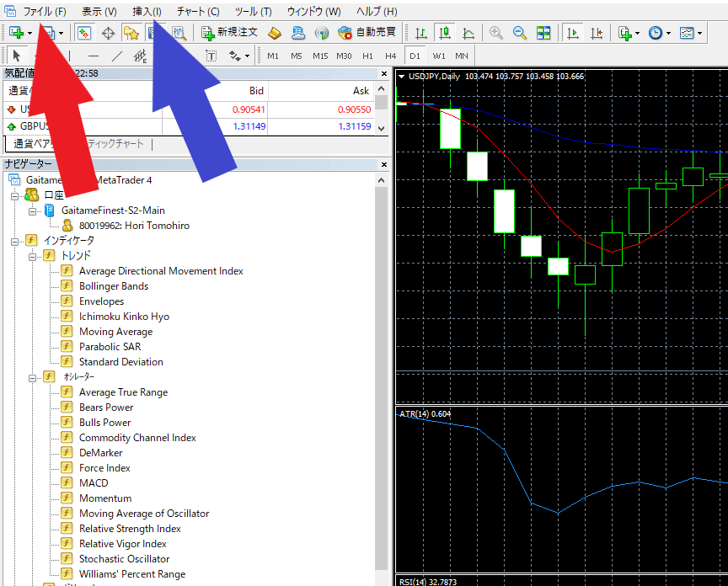Zoom out on the chart
The width and height of the screenshot is (728, 586).
point(520,33)
